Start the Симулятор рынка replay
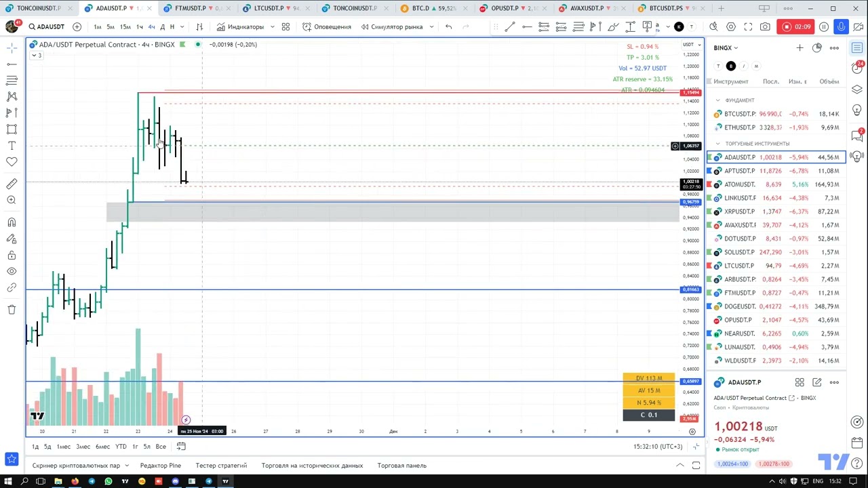 tap(392, 26)
